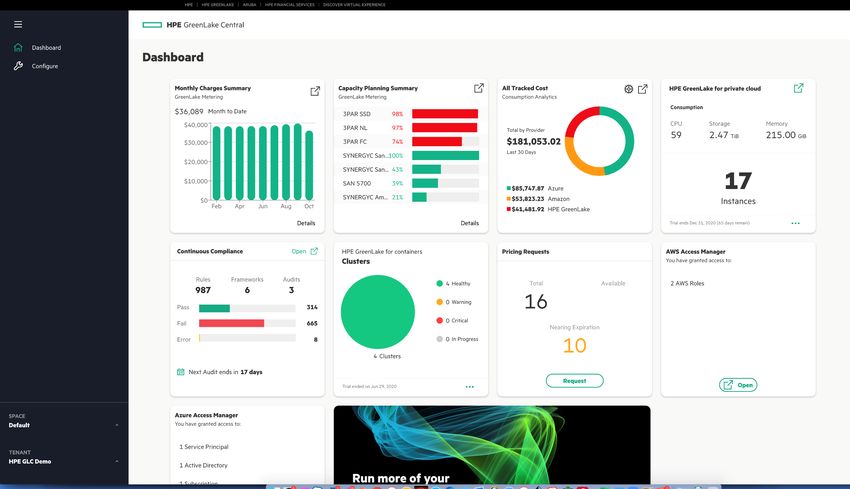The image size is (850, 489).
Task: Click the Compliance Pass progress bar
Action: [x=247, y=308]
